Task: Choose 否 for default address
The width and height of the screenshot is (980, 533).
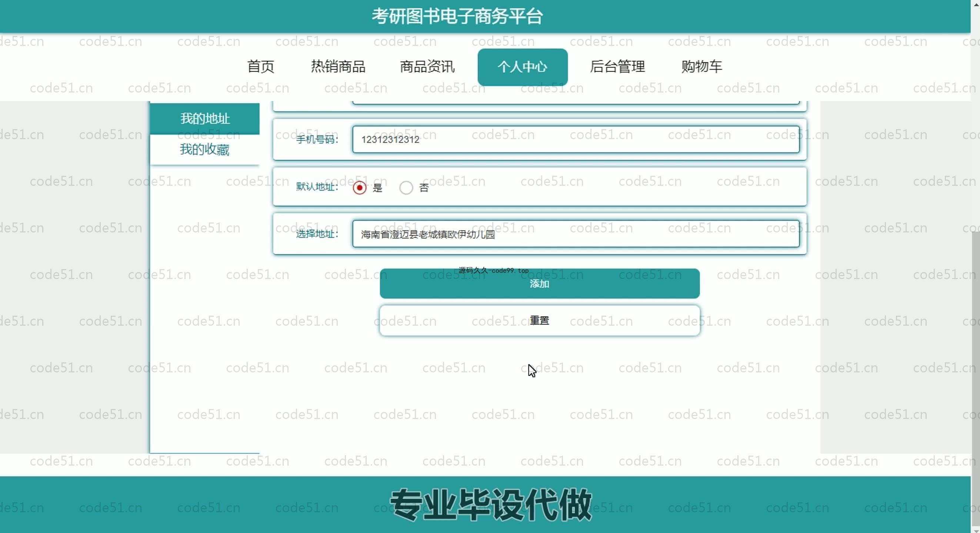Action: click(x=406, y=188)
